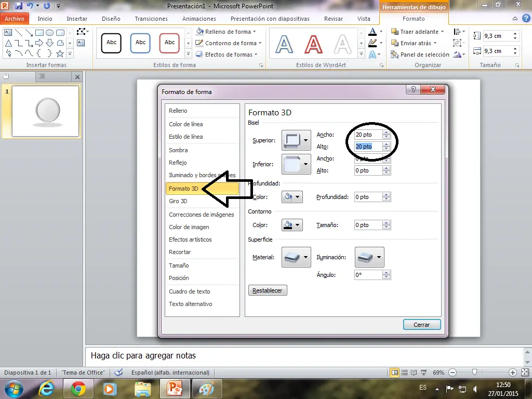Image resolution: width=532 pixels, height=399 pixels.
Task: Fit slide to current window icon
Action: click(525, 373)
